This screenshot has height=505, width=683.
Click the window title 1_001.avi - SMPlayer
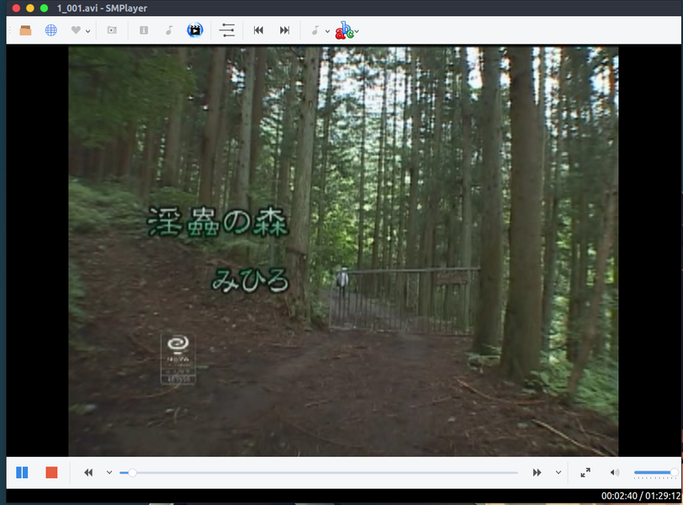[102, 8]
